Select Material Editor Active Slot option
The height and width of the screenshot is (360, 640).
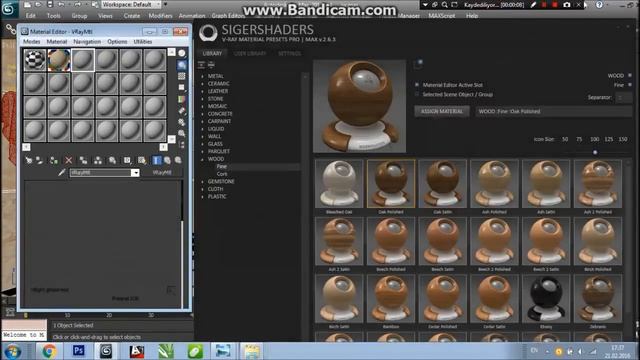tap(417, 85)
